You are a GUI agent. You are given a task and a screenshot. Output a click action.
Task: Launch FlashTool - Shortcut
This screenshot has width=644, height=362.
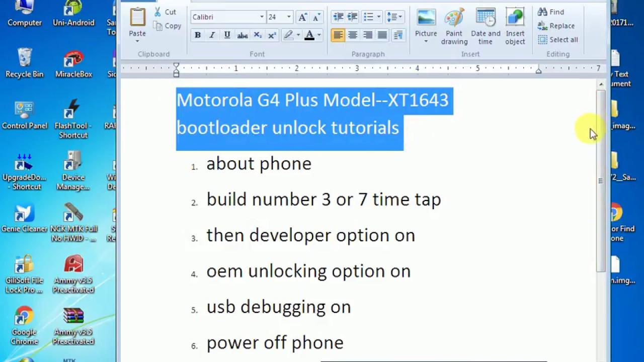pos(73,119)
